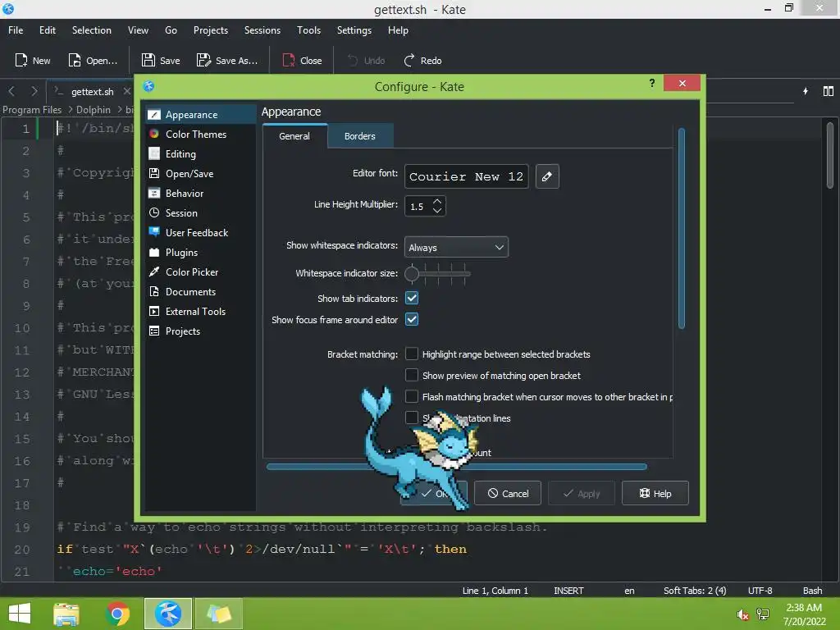This screenshot has width=840, height=630.
Task: Open the Projects menu
Action: click(211, 30)
